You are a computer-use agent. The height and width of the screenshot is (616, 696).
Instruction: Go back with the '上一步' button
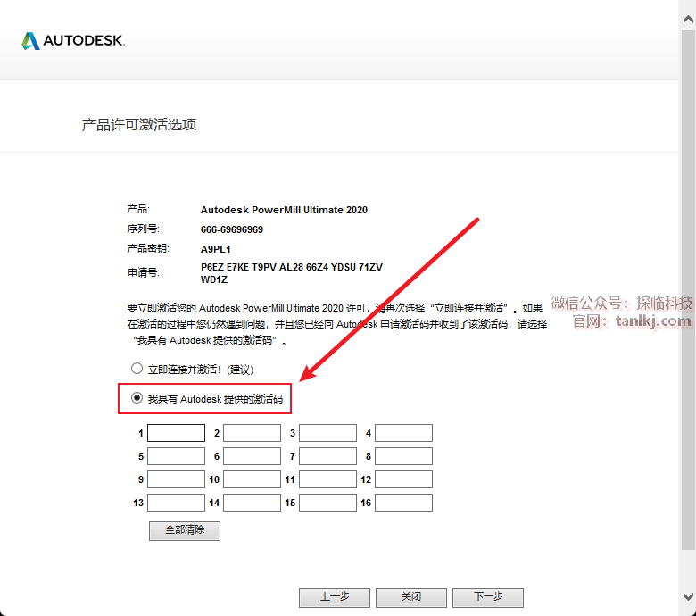point(335,597)
